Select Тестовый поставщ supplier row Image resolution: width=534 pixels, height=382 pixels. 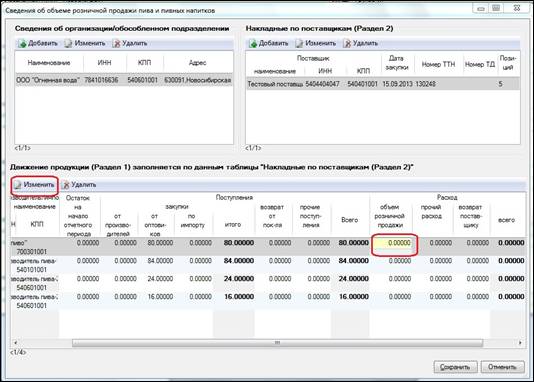[x=383, y=84]
